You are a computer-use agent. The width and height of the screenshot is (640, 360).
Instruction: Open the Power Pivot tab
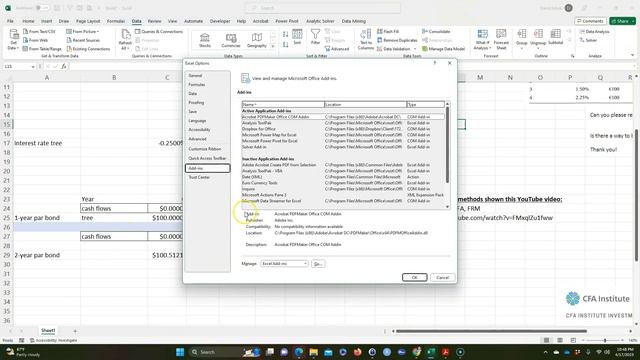point(287,21)
